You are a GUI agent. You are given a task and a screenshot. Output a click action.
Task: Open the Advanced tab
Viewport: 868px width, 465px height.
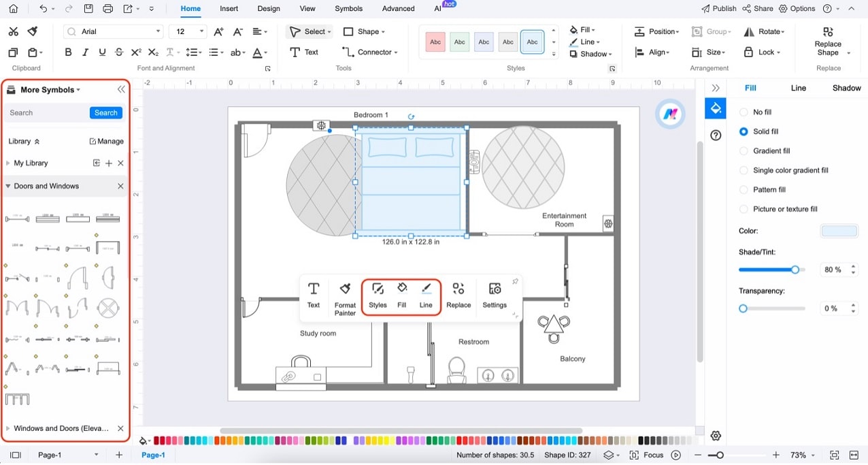pos(399,9)
